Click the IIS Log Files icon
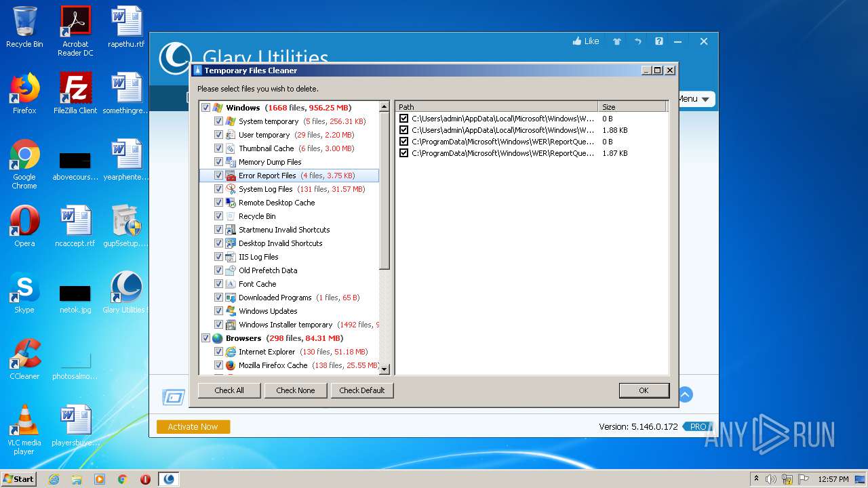Viewport: 868px width, 488px height. [231, 257]
